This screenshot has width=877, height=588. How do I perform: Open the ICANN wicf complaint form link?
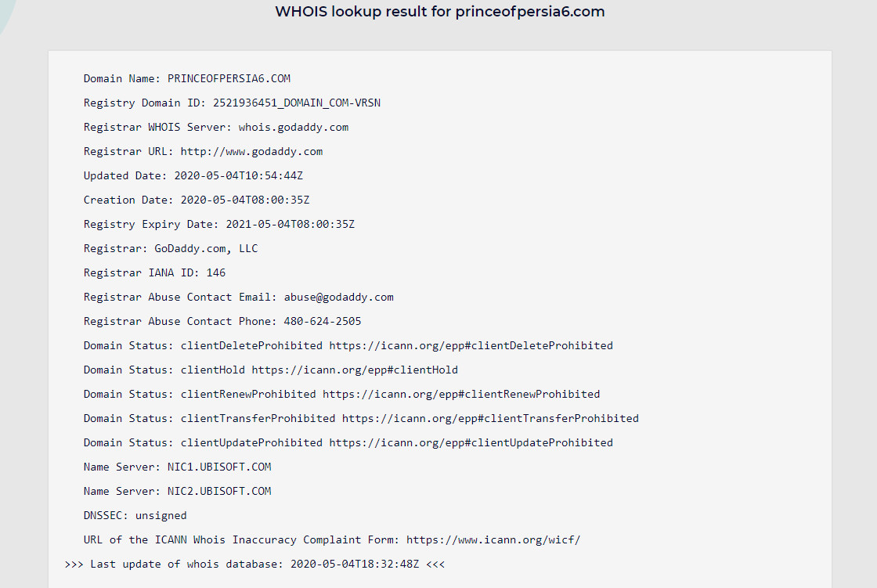point(493,540)
